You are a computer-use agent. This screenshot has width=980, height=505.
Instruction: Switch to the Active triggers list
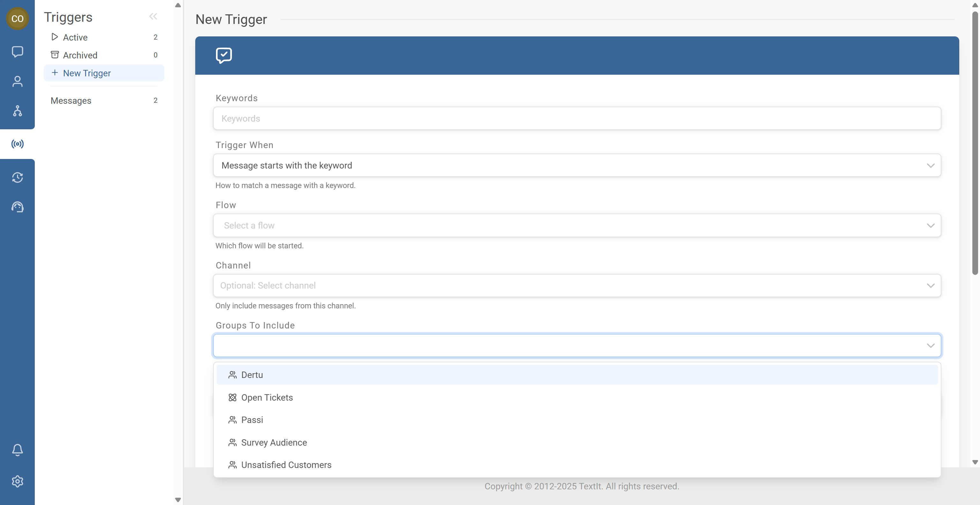click(x=75, y=37)
